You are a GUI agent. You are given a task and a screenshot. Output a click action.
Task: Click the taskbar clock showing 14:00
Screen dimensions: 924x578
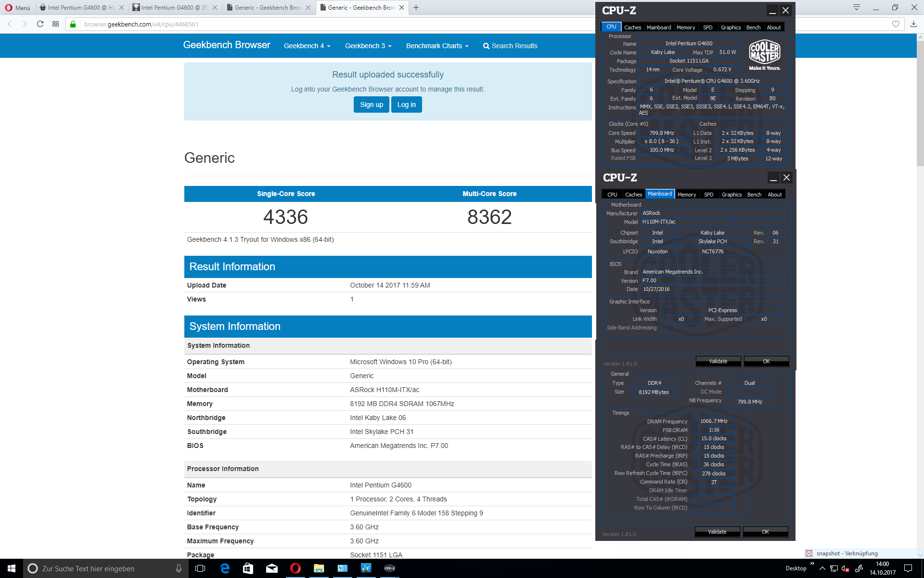point(882,568)
